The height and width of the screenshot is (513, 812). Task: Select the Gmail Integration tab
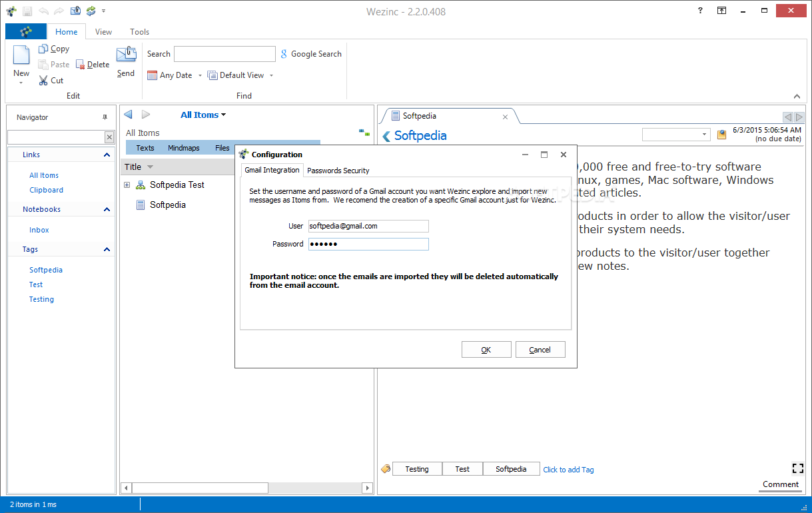pyautogui.click(x=272, y=170)
